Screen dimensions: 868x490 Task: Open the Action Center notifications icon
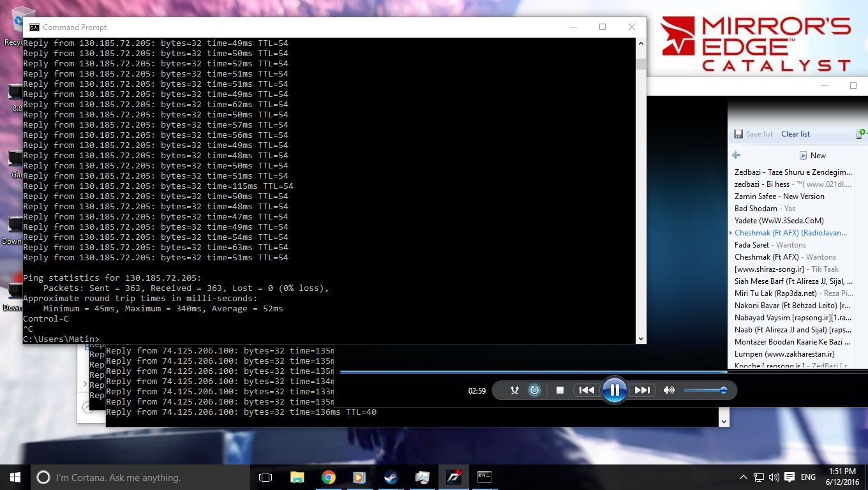(x=789, y=477)
